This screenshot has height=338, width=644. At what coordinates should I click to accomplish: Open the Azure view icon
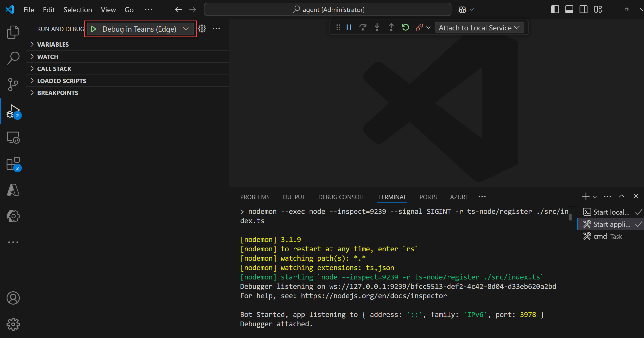point(13,190)
